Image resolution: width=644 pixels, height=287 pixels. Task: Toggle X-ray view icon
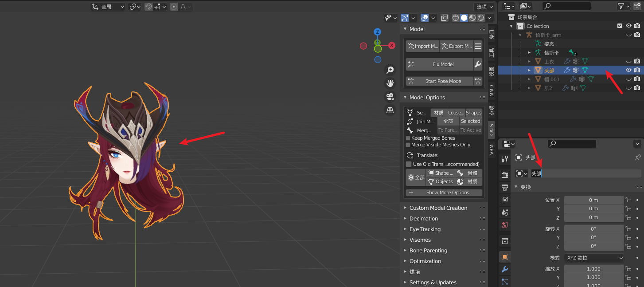tap(445, 18)
